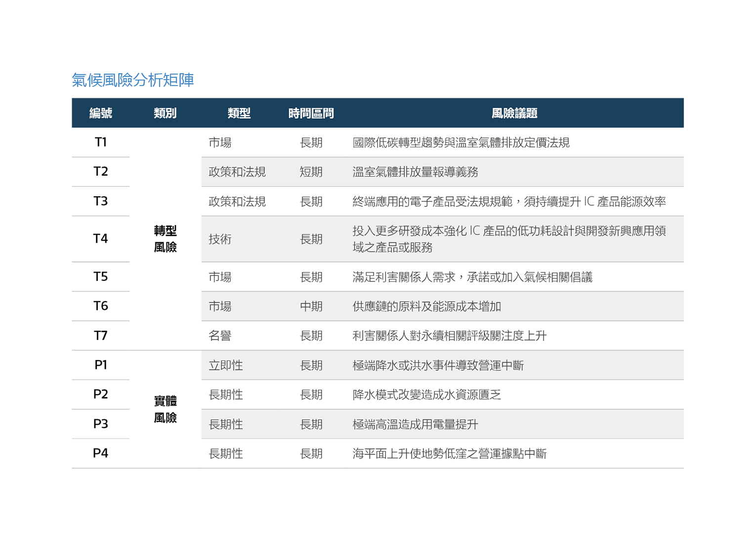Select the 技術 type cell
756x535 pixels.
point(220,239)
